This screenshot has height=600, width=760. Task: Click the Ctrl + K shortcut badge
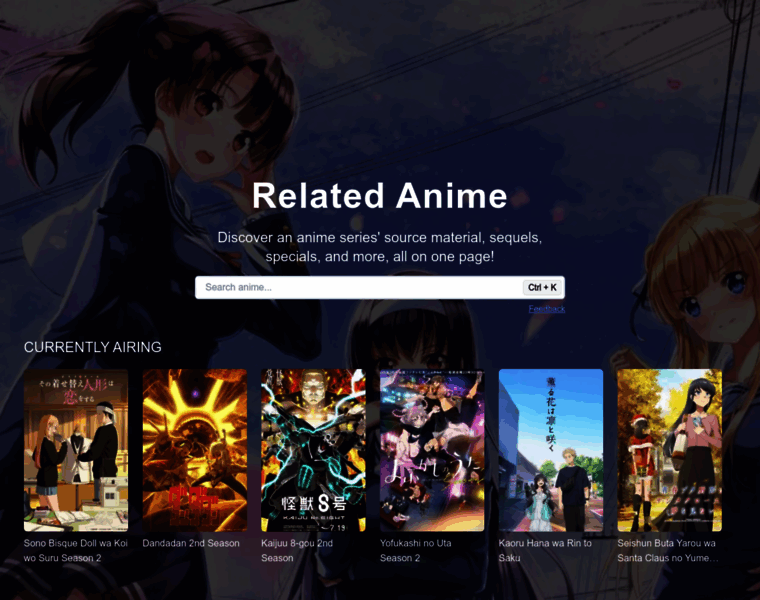pyautogui.click(x=542, y=287)
